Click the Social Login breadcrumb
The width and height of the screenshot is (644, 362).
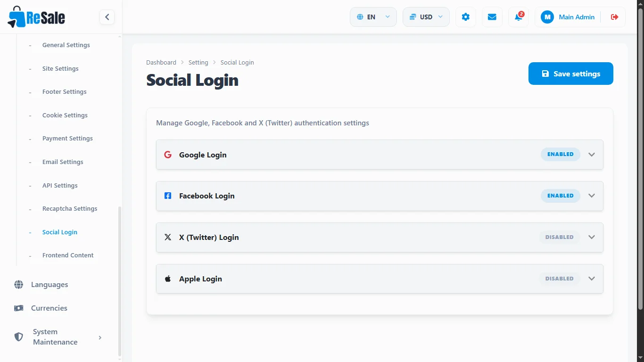pyautogui.click(x=237, y=62)
